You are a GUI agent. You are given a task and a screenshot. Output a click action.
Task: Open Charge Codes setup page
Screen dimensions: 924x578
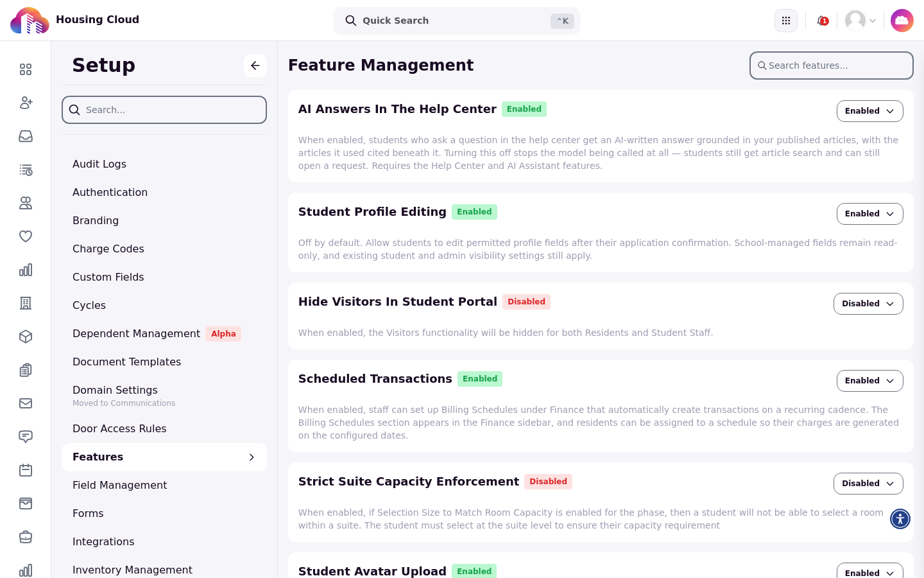(108, 249)
